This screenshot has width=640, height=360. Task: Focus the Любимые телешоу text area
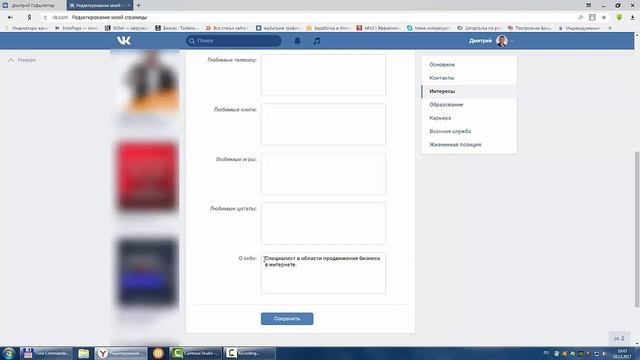[323, 75]
